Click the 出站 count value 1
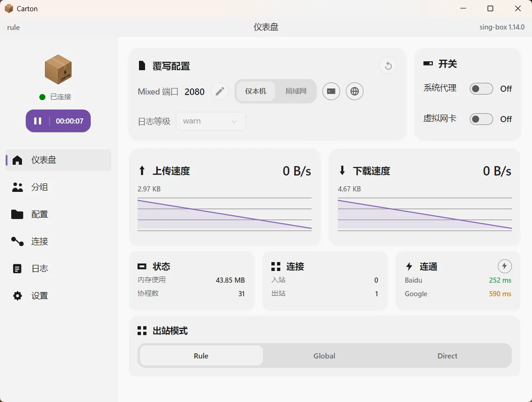 coord(376,294)
